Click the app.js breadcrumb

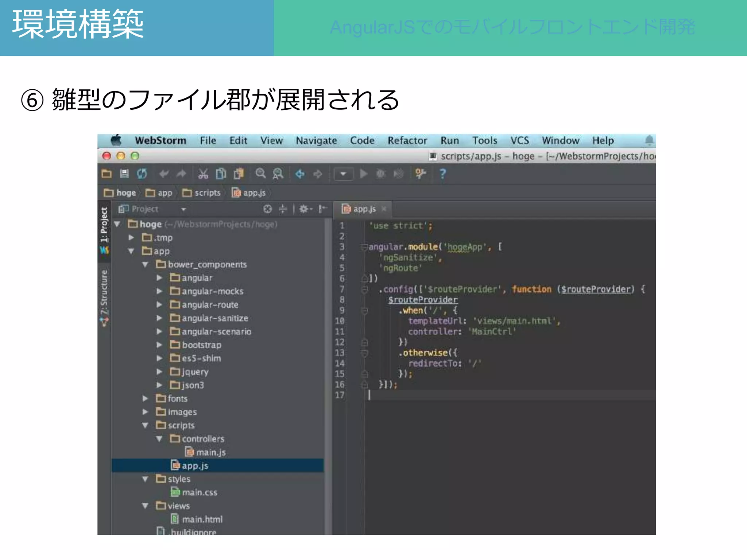[x=249, y=193]
